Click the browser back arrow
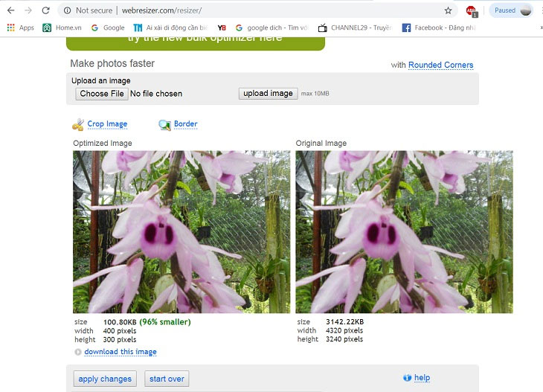The image size is (543, 392). tap(10, 10)
